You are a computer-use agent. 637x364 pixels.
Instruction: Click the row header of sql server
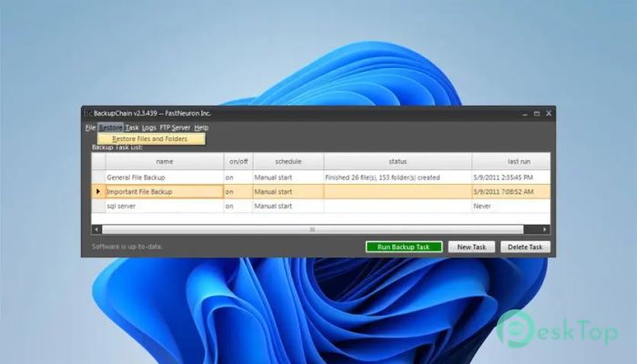(98, 206)
